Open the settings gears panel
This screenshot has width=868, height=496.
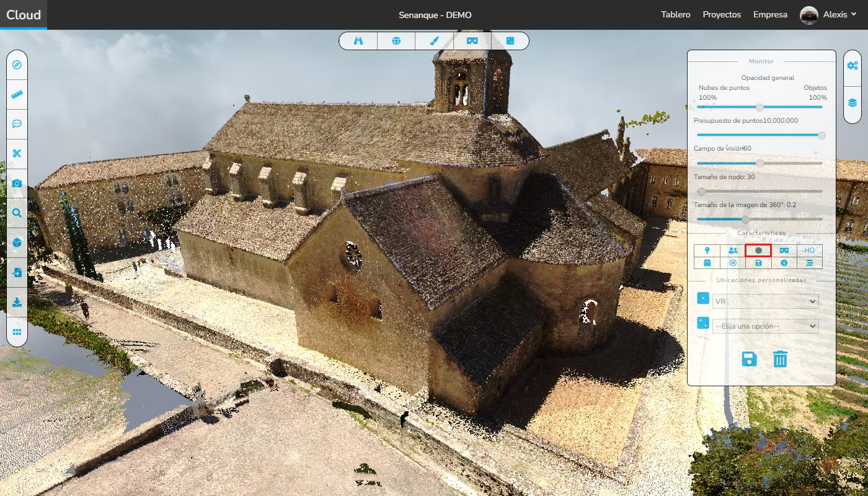pos(852,65)
